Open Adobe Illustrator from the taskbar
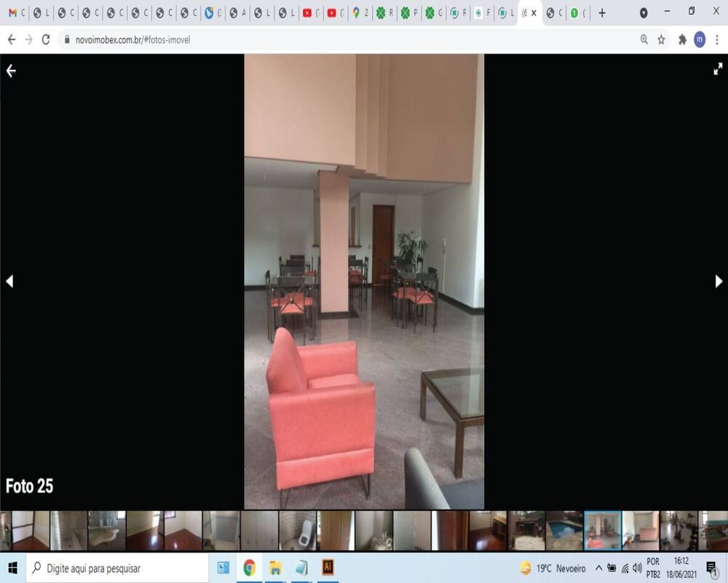This screenshot has width=728, height=583. 328,567
